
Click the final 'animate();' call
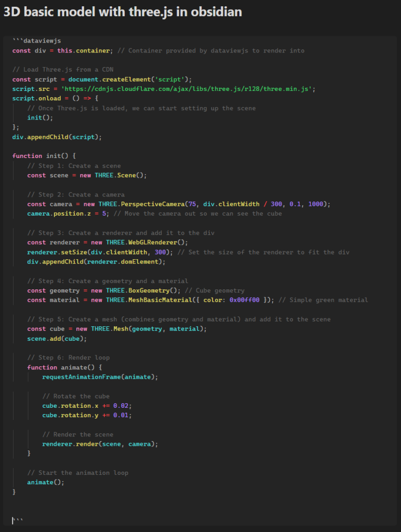pyautogui.click(x=46, y=483)
